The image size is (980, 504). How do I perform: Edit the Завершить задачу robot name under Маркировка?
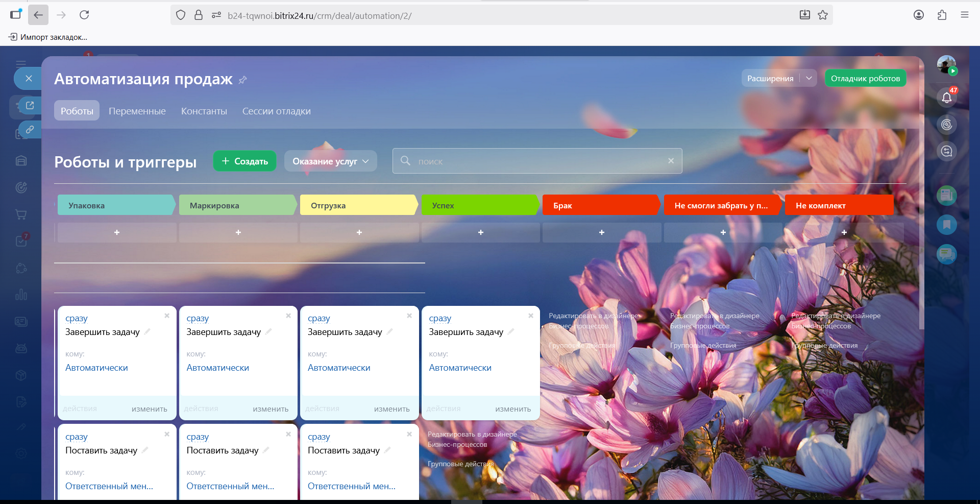pyautogui.click(x=268, y=332)
